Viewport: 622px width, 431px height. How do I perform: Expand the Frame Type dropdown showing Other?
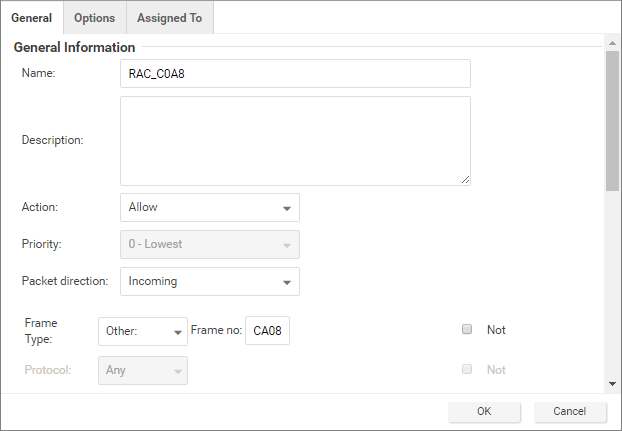click(143, 332)
